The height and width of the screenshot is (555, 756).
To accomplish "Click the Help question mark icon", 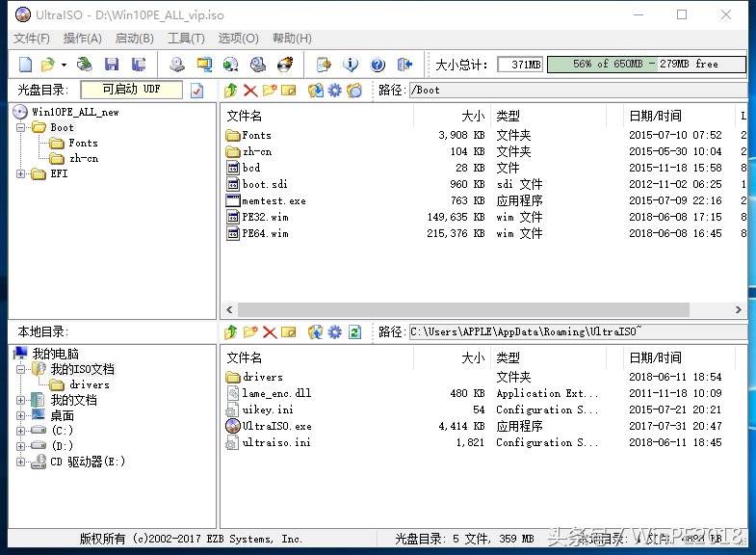I will click(378, 65).
